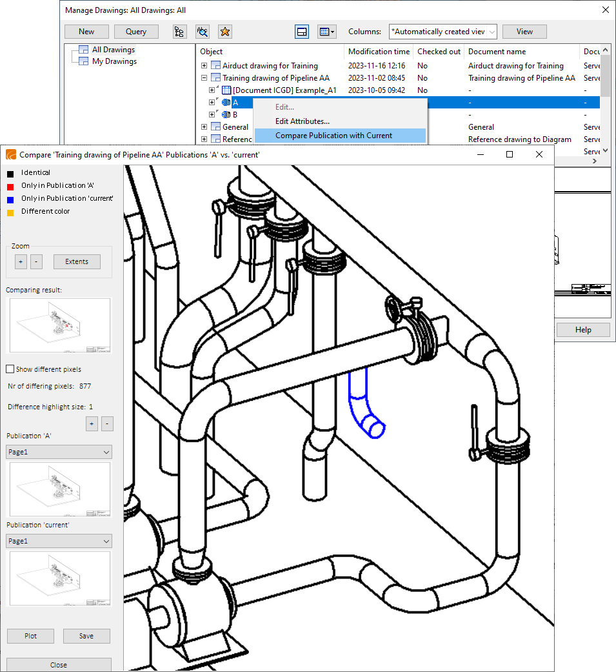Viewport: 616px width, 672px height.
Task: Click the Plot button
Action: click(x=30, y=636)
